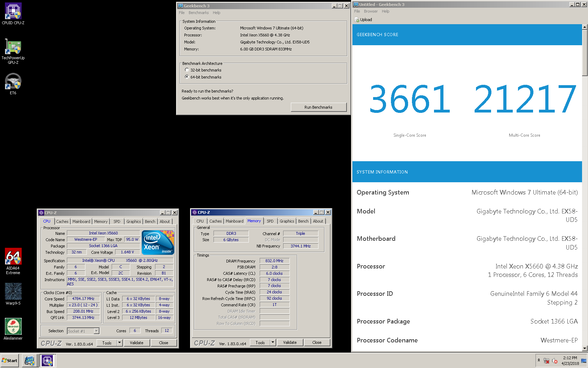Click the multi-core score 21217
Viewport: 588px width, 368px height.
tap(525, 100)
